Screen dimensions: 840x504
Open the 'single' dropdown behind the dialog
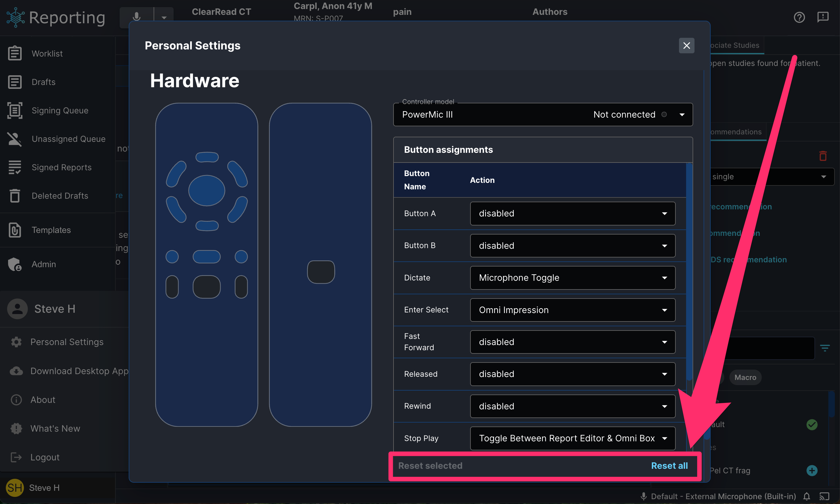[771, 177]
